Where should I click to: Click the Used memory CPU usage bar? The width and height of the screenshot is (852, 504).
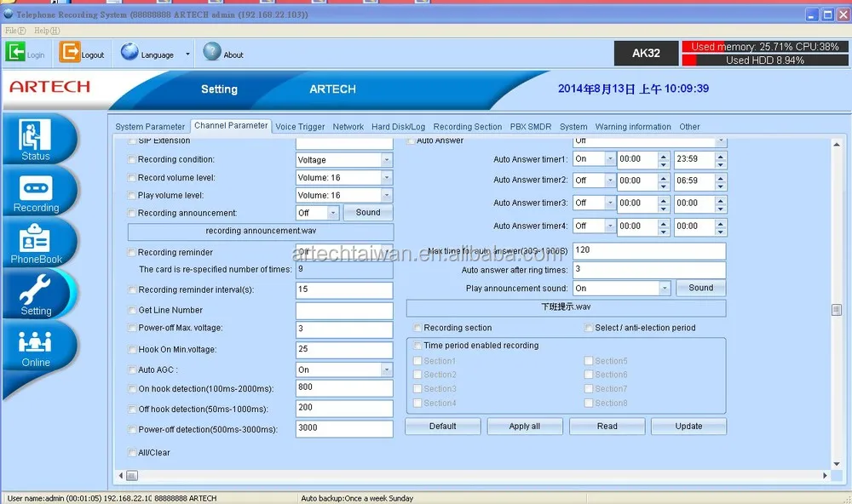pos(765,47)
